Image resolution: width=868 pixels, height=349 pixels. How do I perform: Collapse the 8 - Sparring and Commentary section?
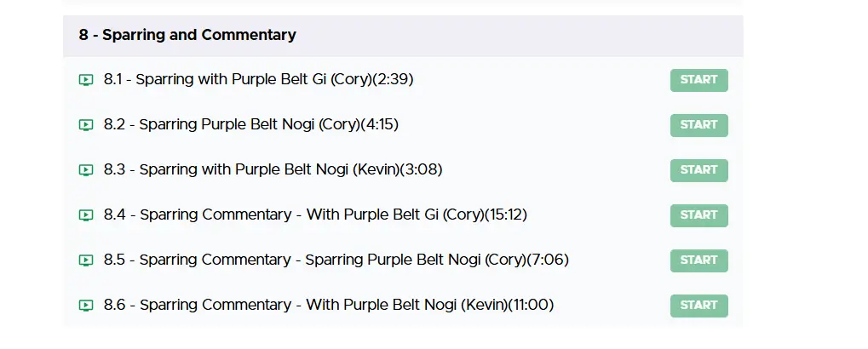pyautogui.click(x=187, y=36)
